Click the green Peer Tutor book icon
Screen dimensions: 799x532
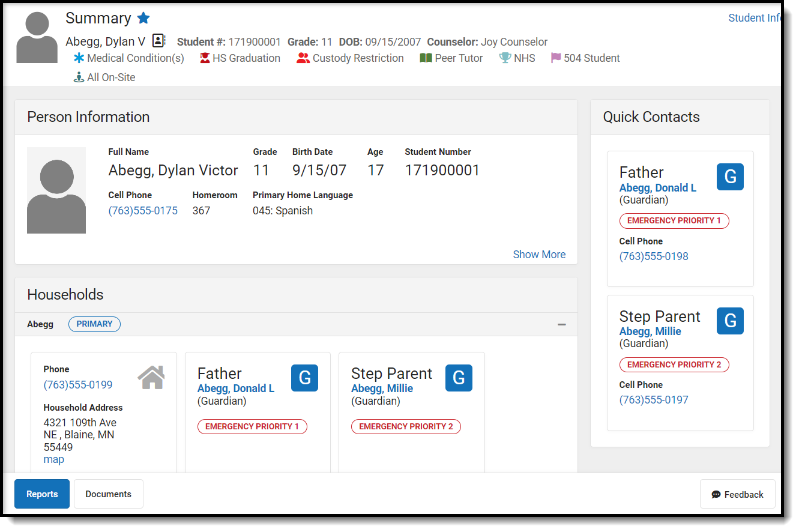(x=426, y=58)
